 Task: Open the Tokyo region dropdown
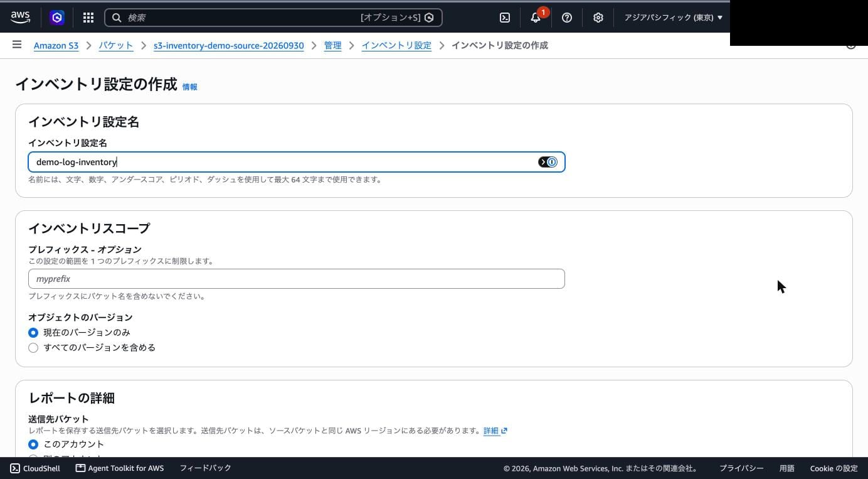point(673,18)
